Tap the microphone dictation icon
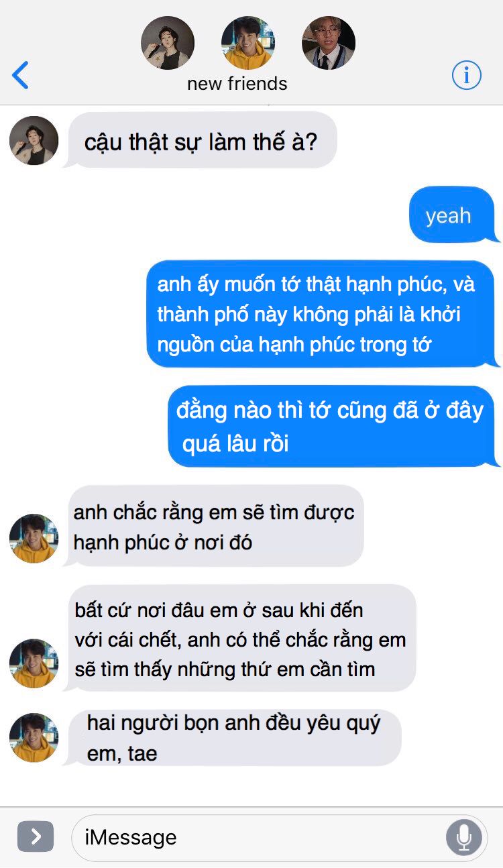The image size is (503, 868). point(463,837)
